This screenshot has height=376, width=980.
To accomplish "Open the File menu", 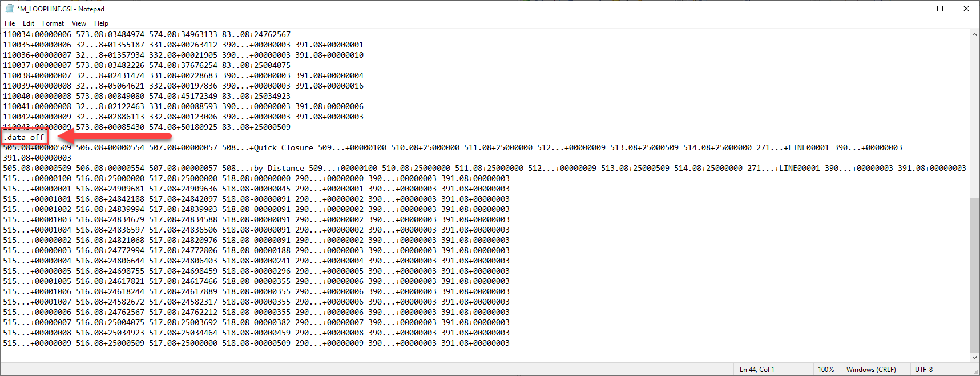I will click(x=10, y=23).
